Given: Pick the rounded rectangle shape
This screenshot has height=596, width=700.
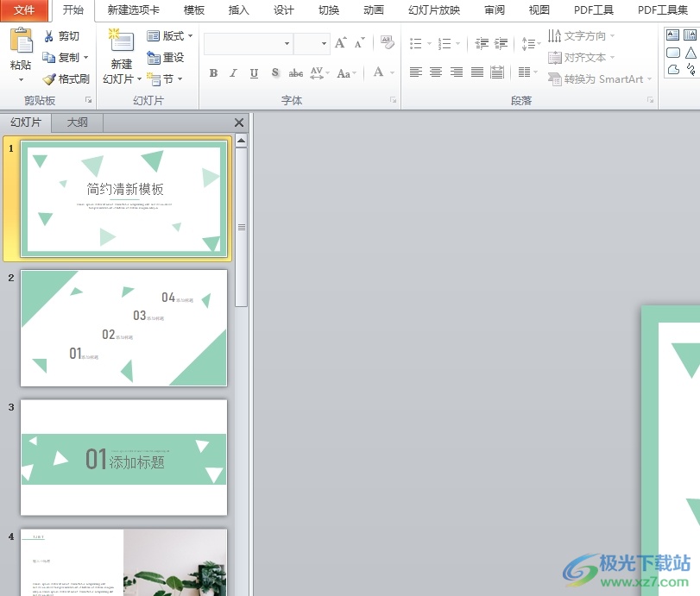Looking at the screenshot, I should (672, 53).
